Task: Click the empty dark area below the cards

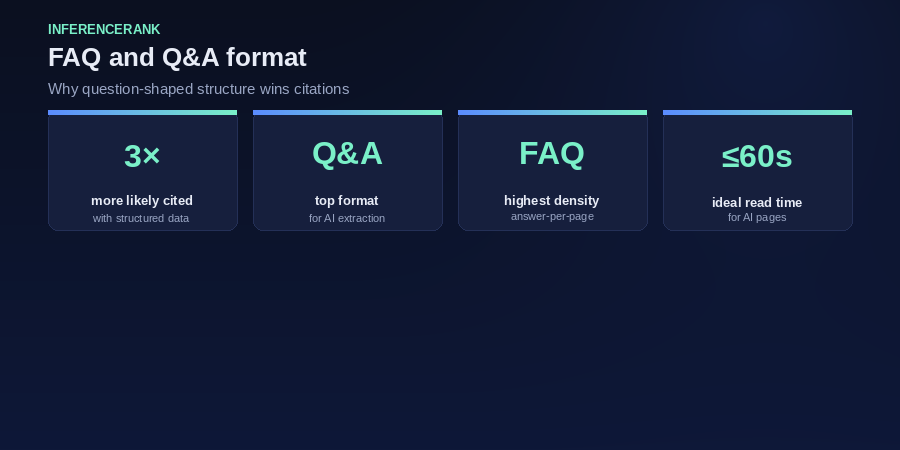Action: (x=450, y=339)
